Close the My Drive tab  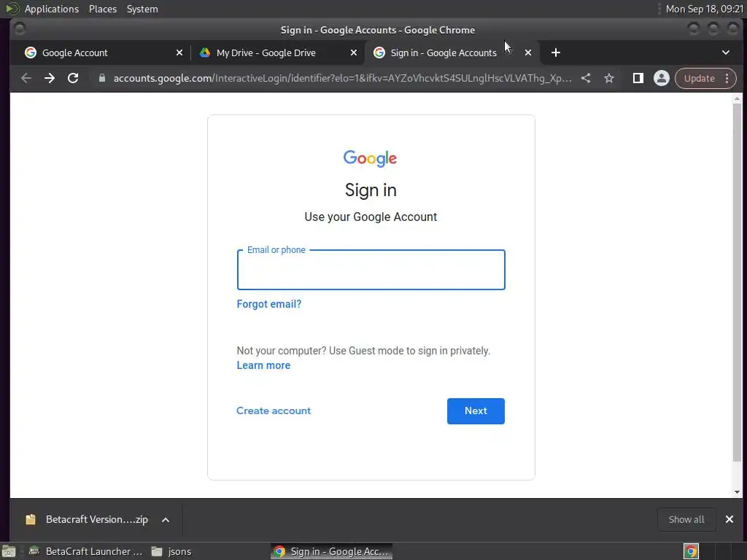click(x=354, y=52)
